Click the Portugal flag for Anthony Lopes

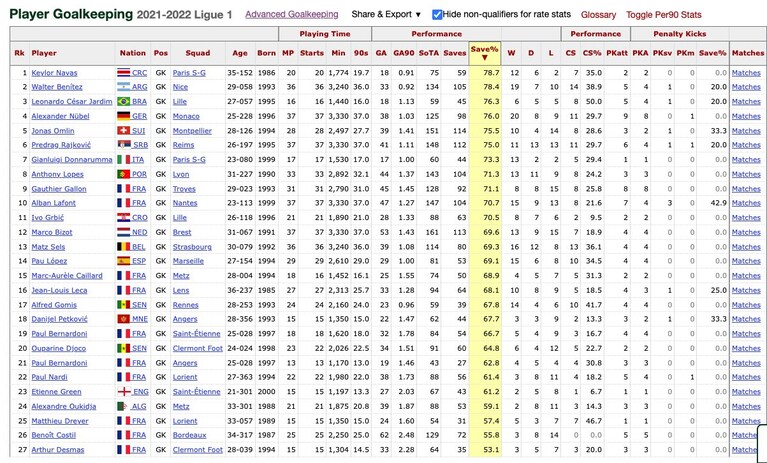[x=123, y=175]
